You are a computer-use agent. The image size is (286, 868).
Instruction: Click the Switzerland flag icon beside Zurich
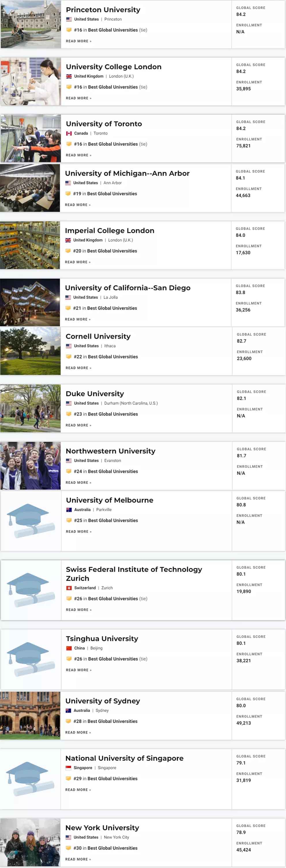(69, 588)
